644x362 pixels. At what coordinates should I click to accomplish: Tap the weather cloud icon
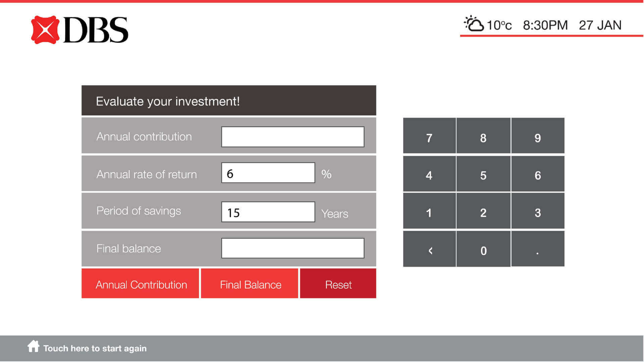tap(474, 24)
